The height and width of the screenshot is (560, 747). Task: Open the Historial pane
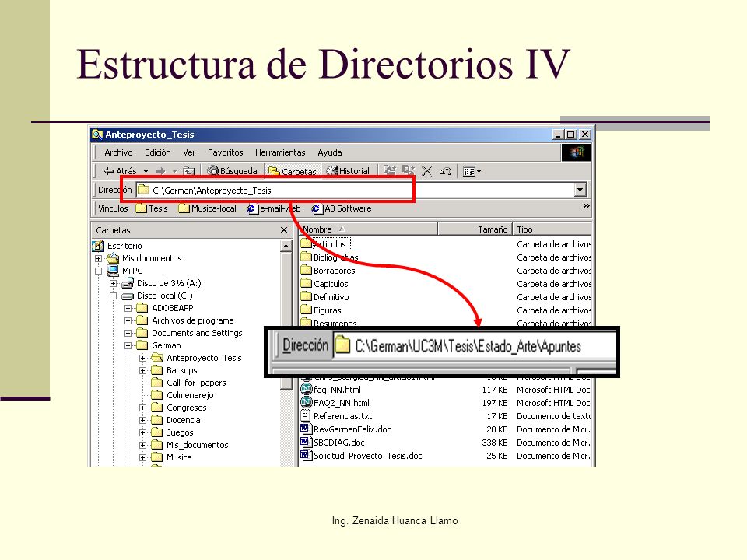pos(349,171)
